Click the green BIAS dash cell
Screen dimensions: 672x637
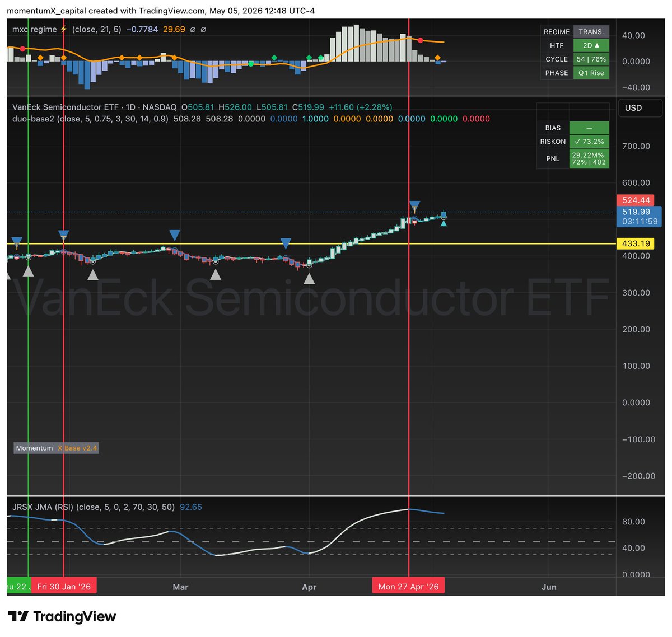tap(589, 128)
